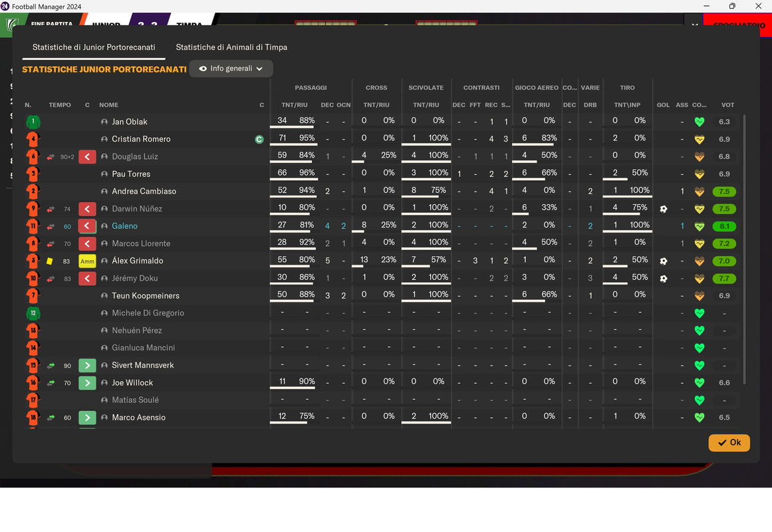
Task: Click SPOGLIATOIO button behind the dialog
Action: [739, 25]
